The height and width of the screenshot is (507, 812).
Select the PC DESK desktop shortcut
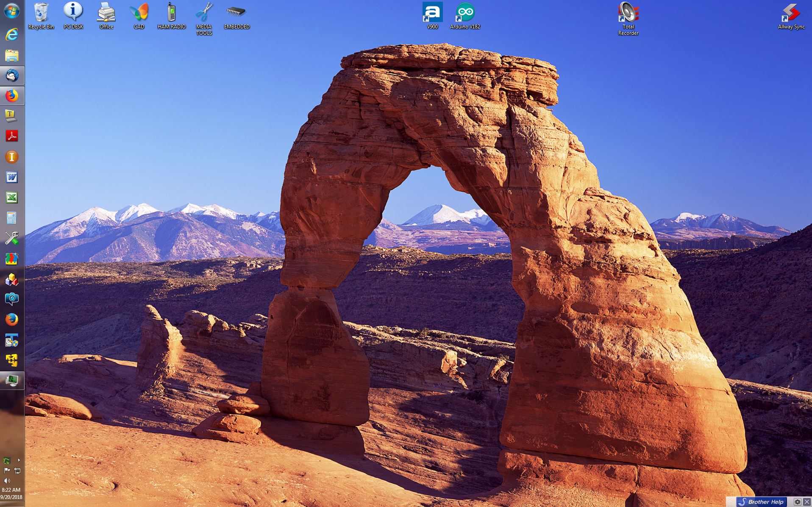(x=73, y=16)
